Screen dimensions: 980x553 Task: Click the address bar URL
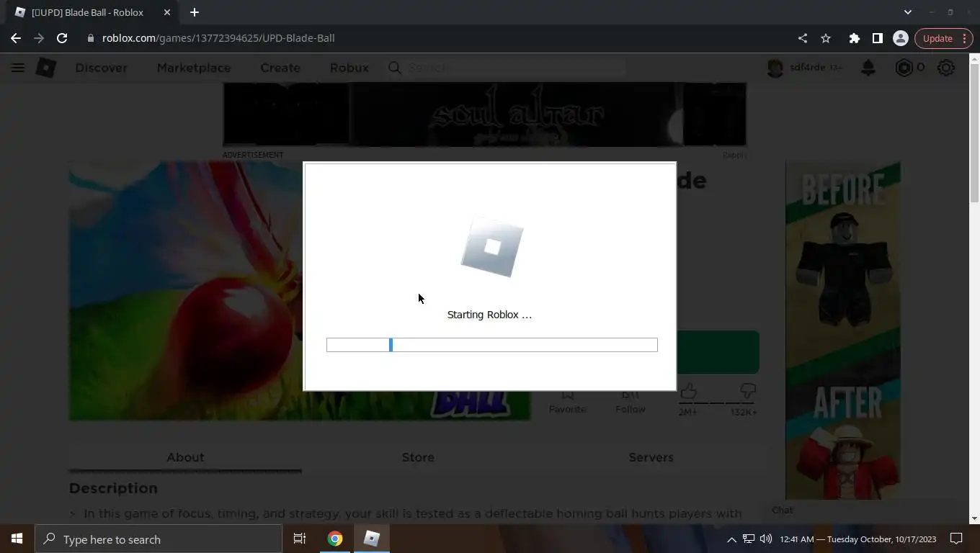tap(218, 38)
